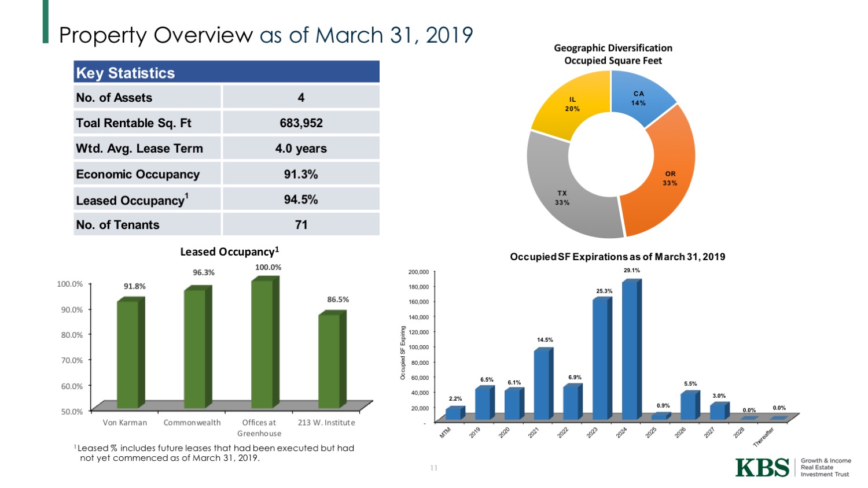Click the '5.5%' data label
The image size is (868, 488).
[x=690, y=383]
